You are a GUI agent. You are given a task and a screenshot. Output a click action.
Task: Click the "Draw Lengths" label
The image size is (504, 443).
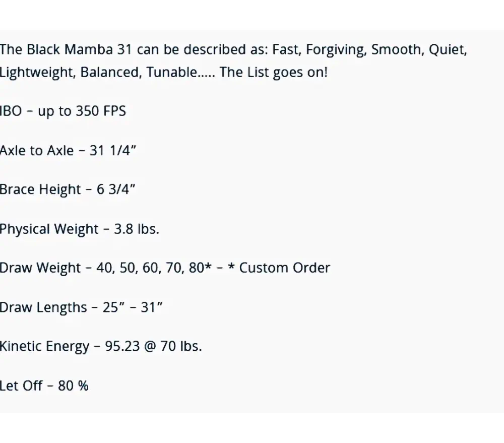[43, 307]
